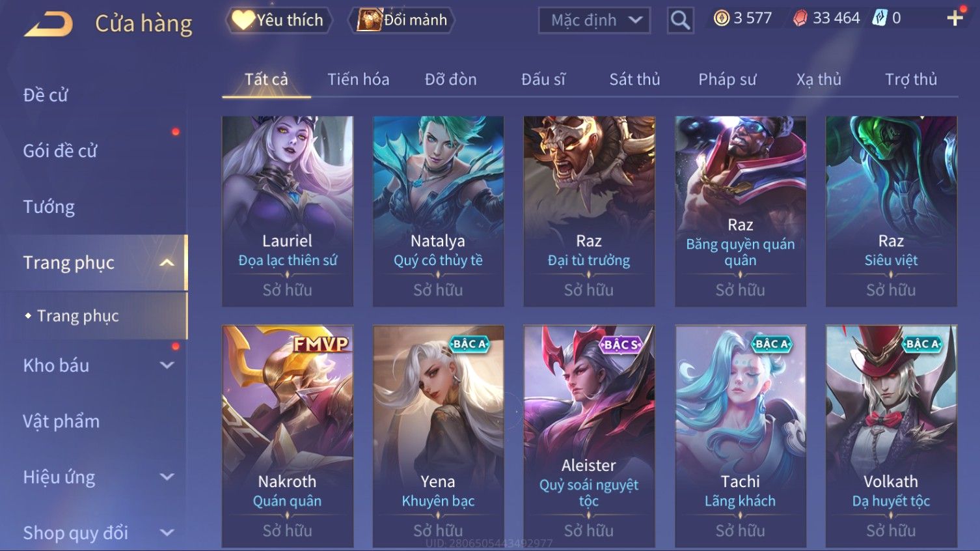
Task: Open the Mặc định sort dropdown
Action: [x=594, y=21]
